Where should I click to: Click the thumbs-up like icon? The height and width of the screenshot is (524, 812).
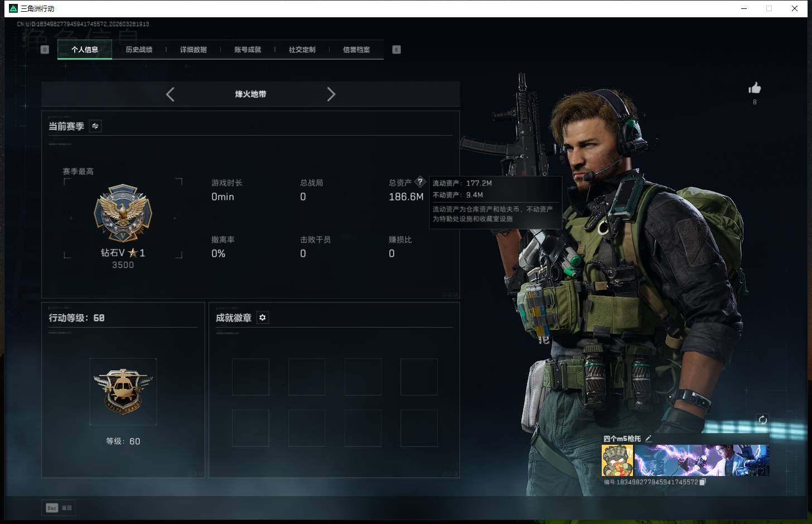coord(755,88)
